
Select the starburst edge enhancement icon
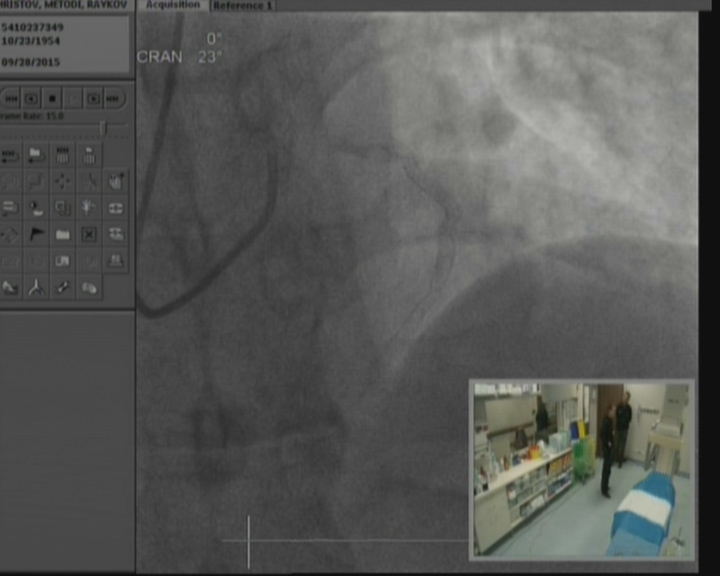[x=89, y=208]
